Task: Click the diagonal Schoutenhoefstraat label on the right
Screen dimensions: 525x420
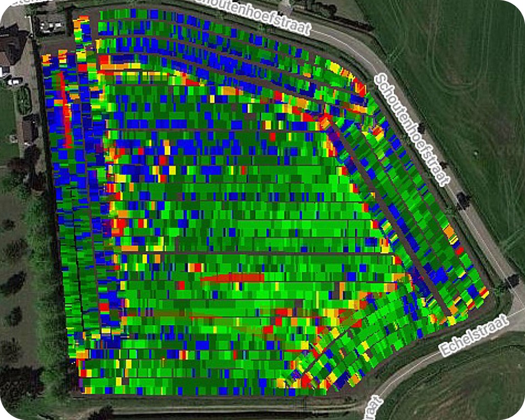Action: [413, 129]
